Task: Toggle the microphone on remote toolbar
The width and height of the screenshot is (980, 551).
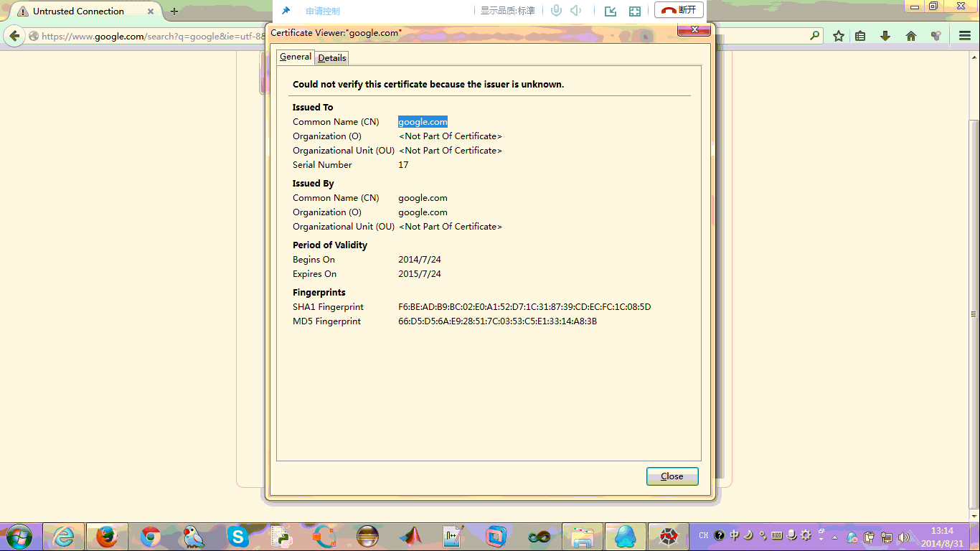Action: coord(556,11)
